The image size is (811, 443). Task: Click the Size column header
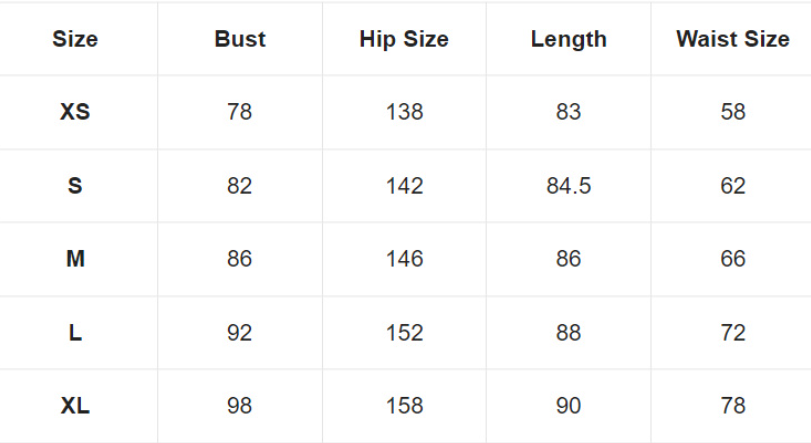75,40
